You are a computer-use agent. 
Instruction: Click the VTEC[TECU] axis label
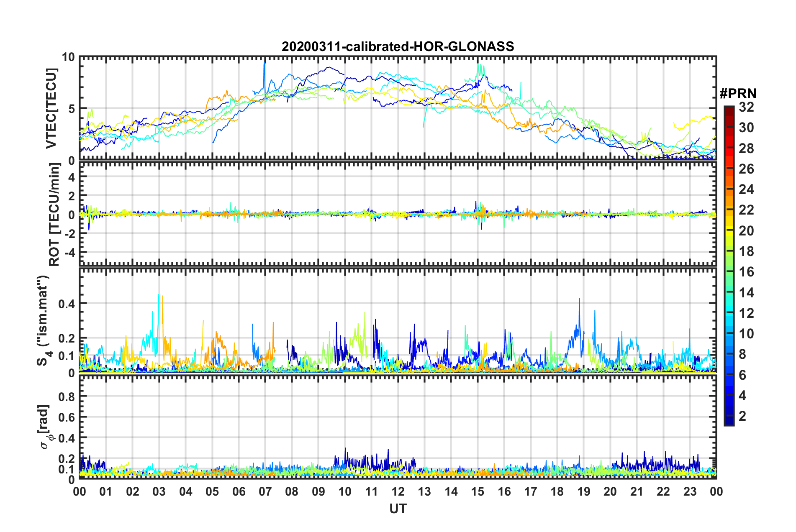51,108
